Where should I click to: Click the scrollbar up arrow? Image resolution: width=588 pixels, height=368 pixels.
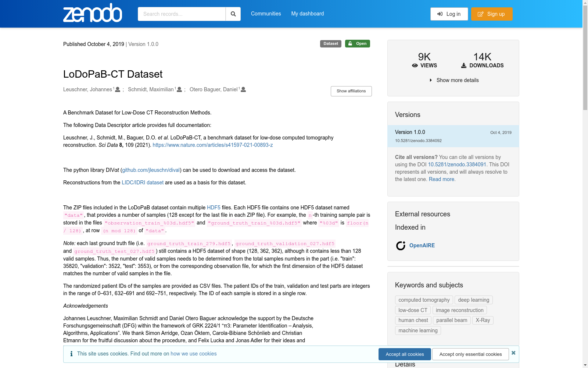pos(585,3)
